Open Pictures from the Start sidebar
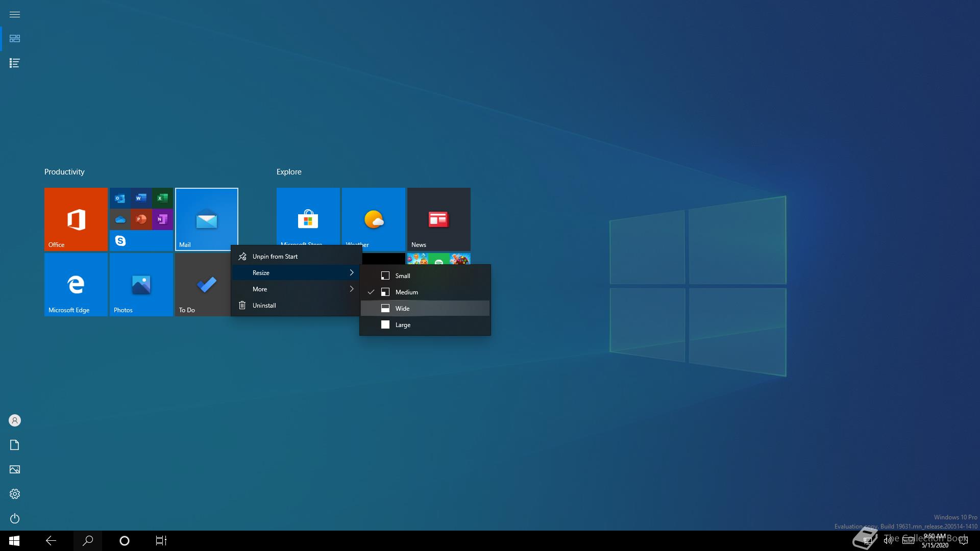Viewport: 980px width, 551px height. (x=15, y=469)
